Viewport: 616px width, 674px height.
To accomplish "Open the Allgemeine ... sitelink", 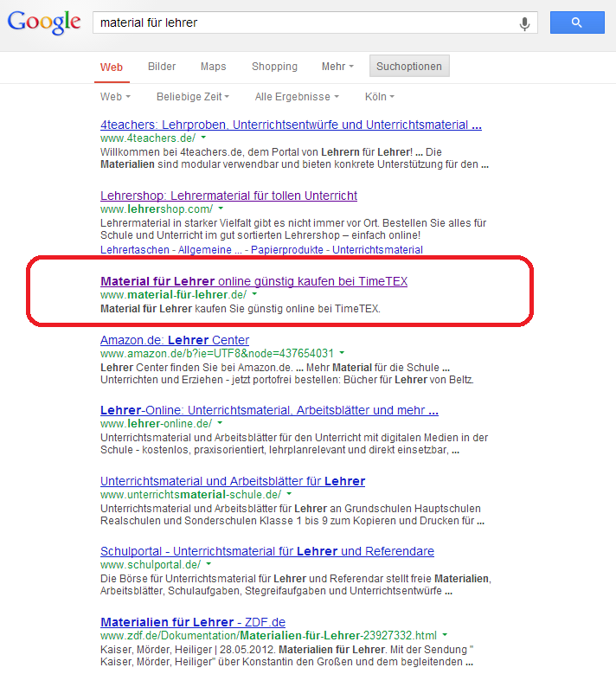I will pyautogui.click(x=209, y=250).
